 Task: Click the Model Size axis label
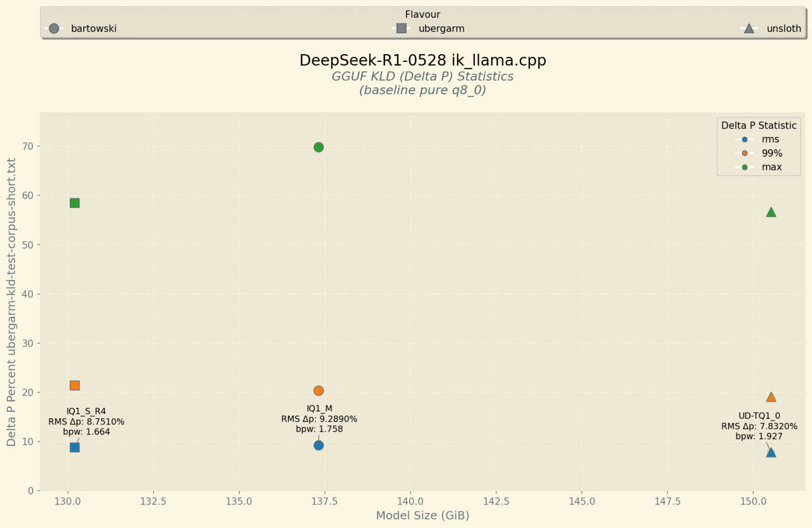(422, 516)
